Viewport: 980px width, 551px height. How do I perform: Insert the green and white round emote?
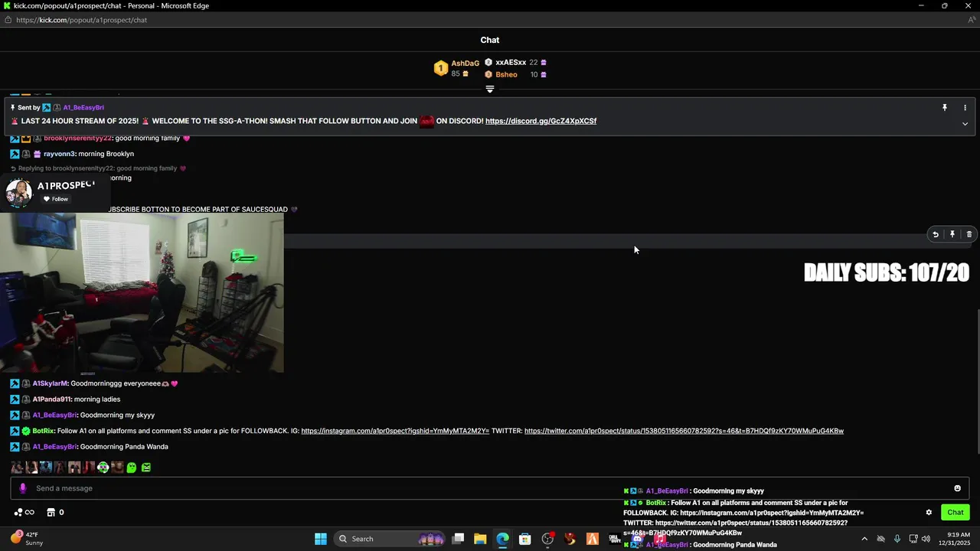click(103, 468)
